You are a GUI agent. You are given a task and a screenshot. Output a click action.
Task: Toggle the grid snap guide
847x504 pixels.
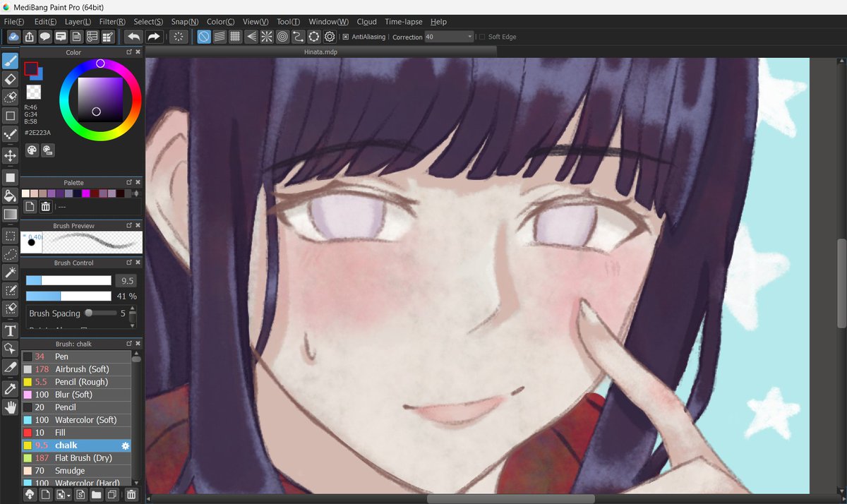click(x=235, y=37)
